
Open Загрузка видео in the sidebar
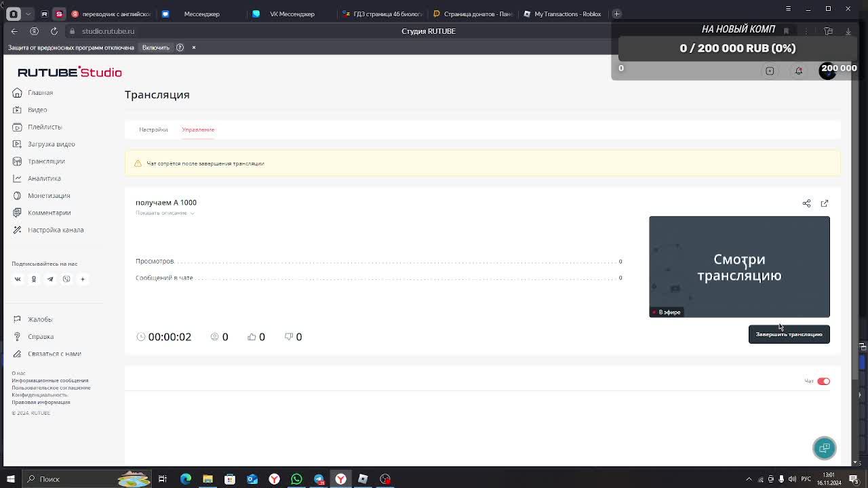pyautogui.click(x=44, y=144)
